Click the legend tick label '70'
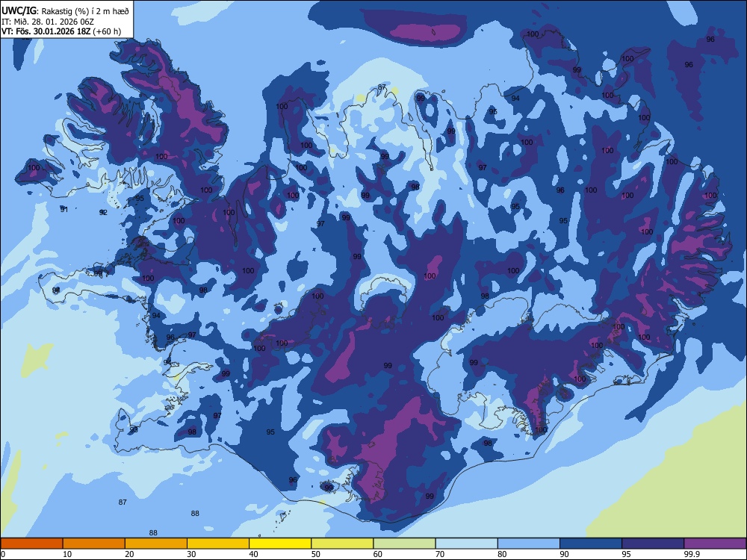 pos(440,554)
